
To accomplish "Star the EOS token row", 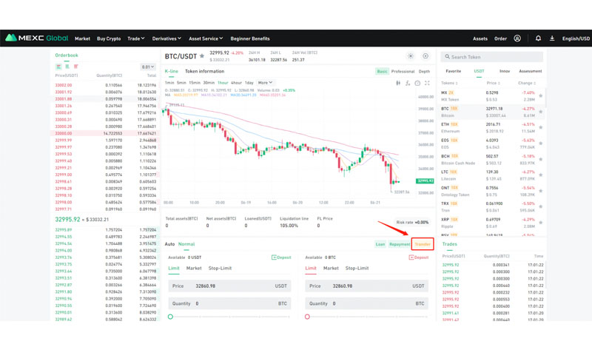I will click(x=541, y=144).
